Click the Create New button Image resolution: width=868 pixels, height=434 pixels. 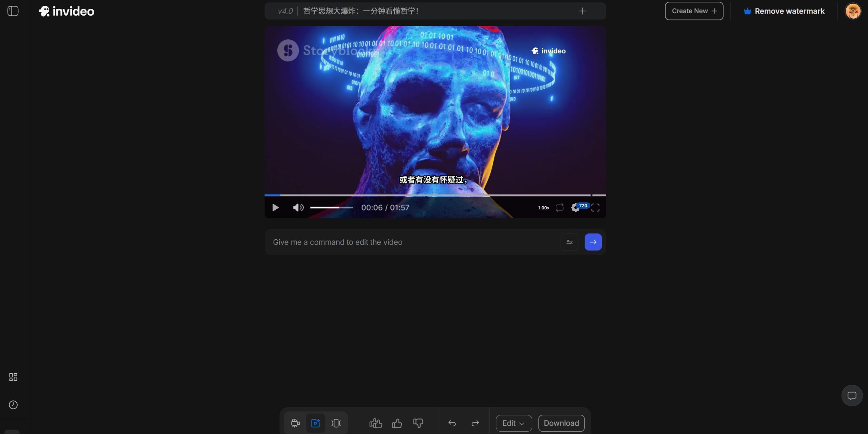point(694,11)
